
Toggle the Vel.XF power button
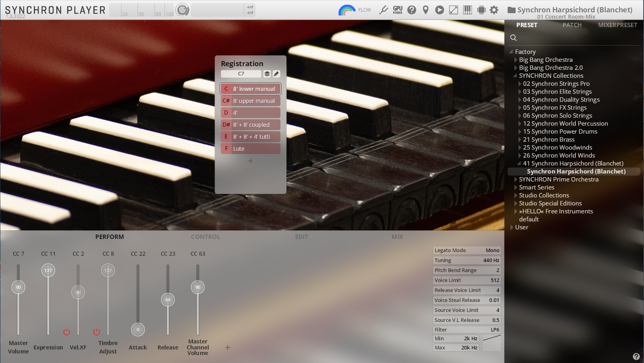tap(67, 332)
